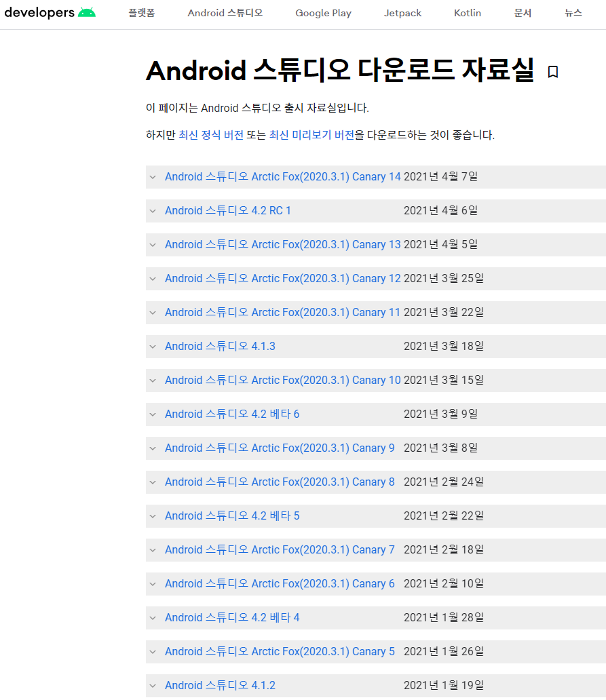Expand the Arctic Fox Canary 5 chevron
Image resolution: width=606 pixels, height=700 pixels.
pos(153,653)
